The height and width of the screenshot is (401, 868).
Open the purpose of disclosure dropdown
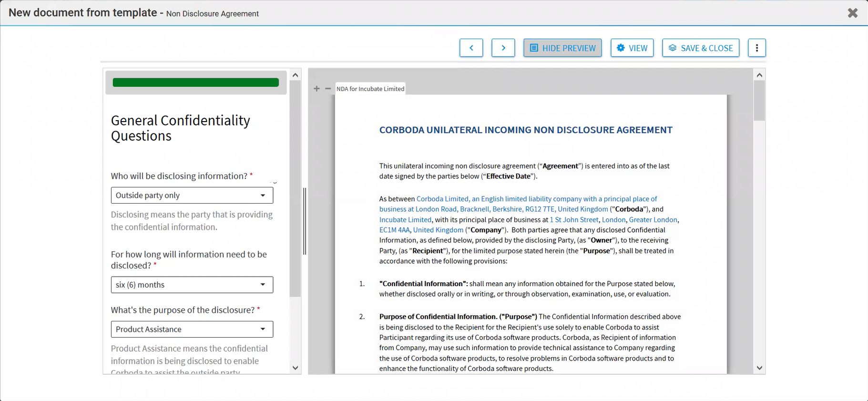[x=192, y=329]
